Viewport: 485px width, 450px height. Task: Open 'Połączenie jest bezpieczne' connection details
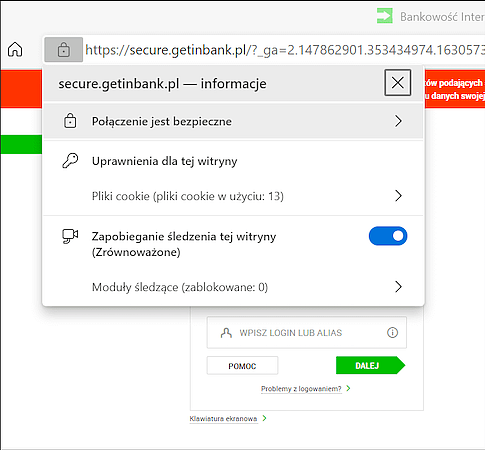pos(233,121)
